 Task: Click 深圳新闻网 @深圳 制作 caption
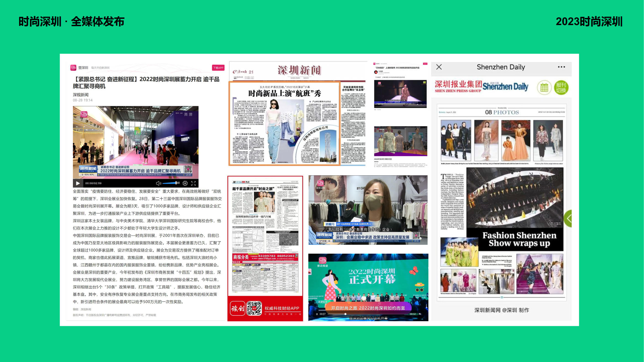click(x=502, y=310)
